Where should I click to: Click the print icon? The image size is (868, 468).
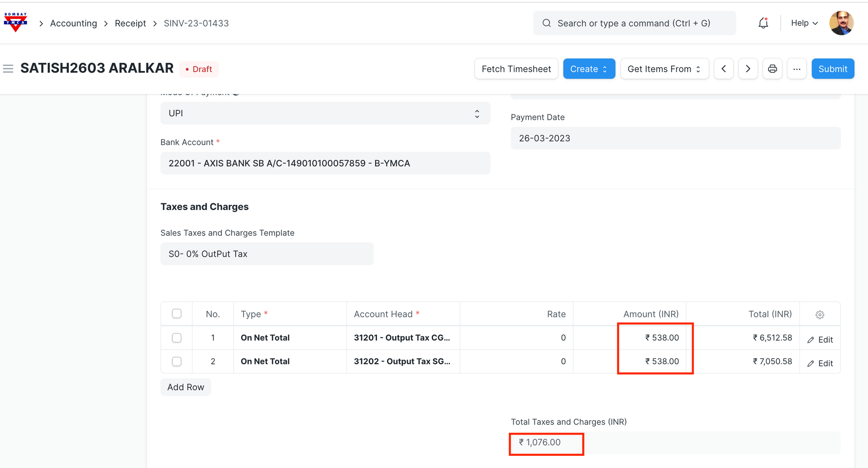pyautogui.click(x=772, y=69)
